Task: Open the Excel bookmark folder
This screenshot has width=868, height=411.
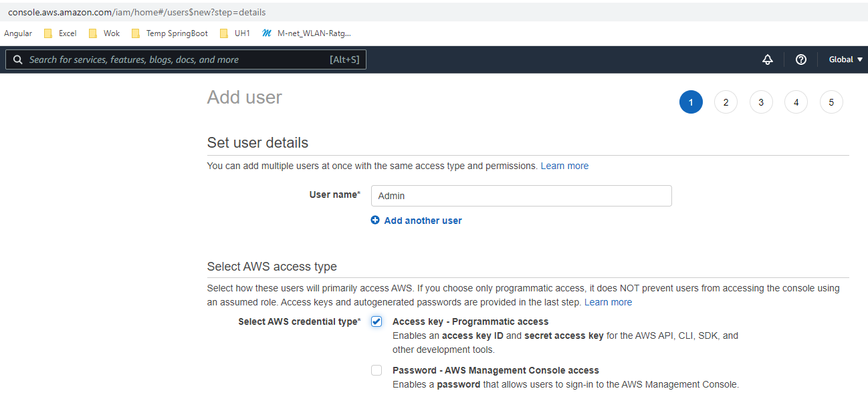Action: pos(60,33)
